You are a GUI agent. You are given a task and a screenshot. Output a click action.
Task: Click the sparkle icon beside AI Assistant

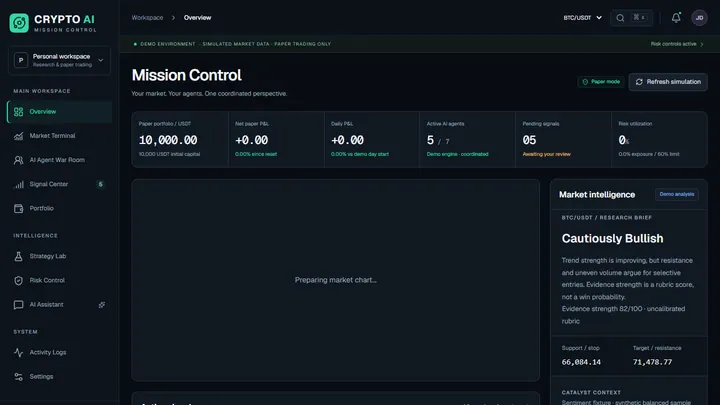101,305
